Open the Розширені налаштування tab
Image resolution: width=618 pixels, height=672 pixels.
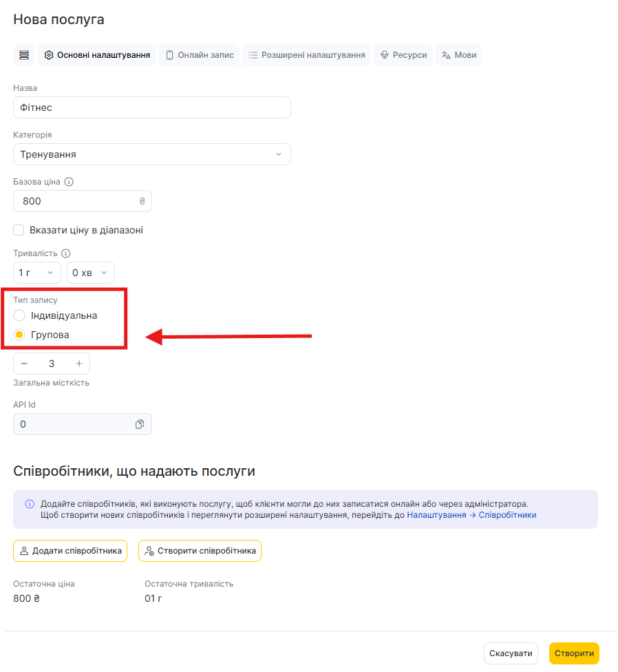click(x=306, y=55)
